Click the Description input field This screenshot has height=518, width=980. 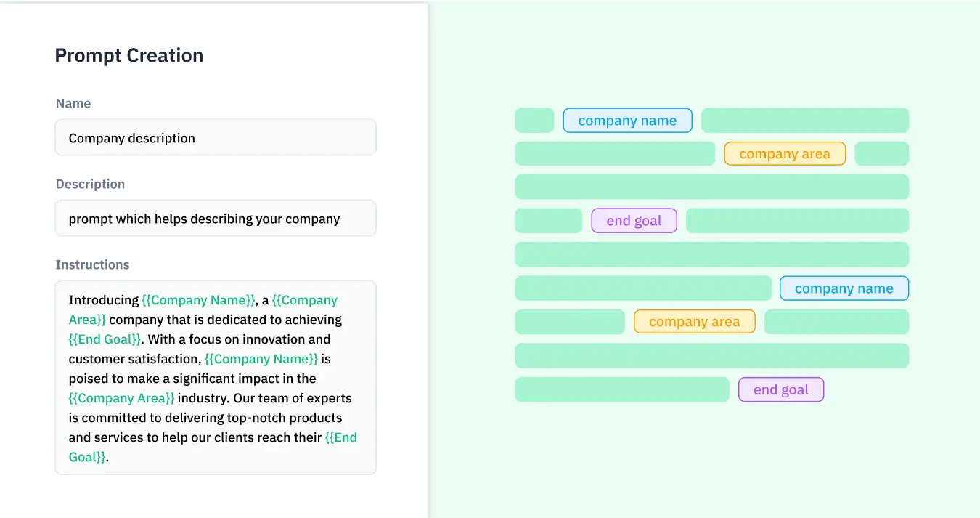(215, 218)
